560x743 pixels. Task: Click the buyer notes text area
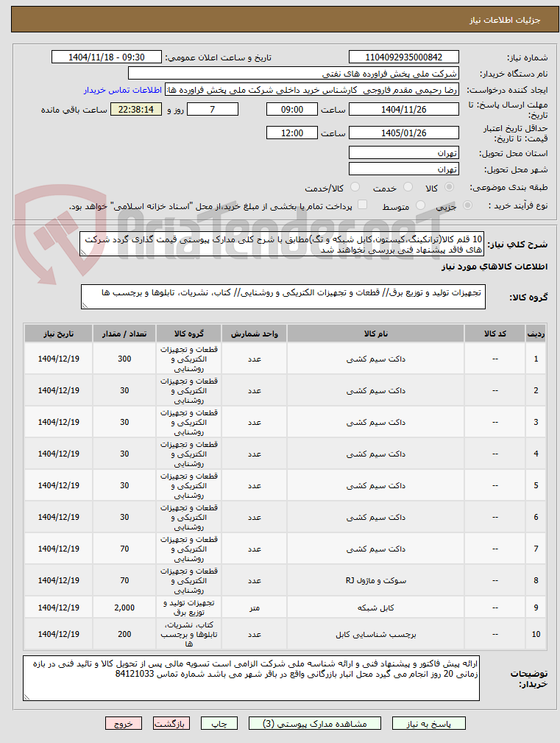(x=252, y=678)
